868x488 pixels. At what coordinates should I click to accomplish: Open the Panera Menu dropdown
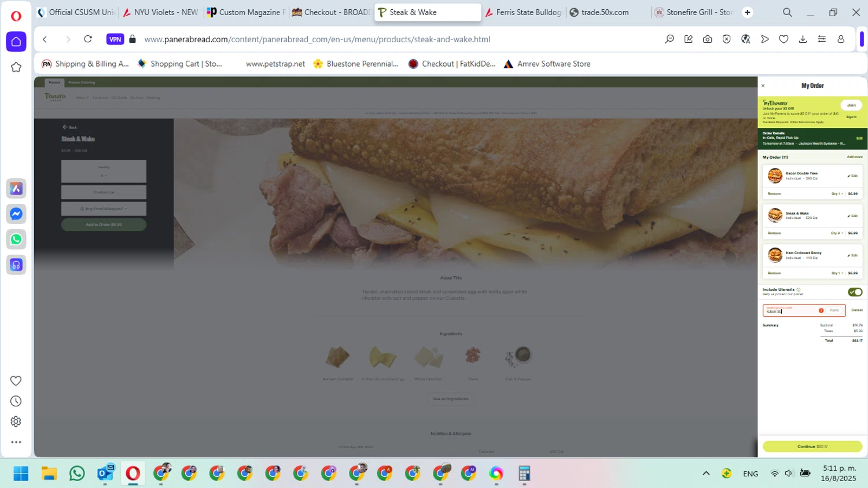83,98
